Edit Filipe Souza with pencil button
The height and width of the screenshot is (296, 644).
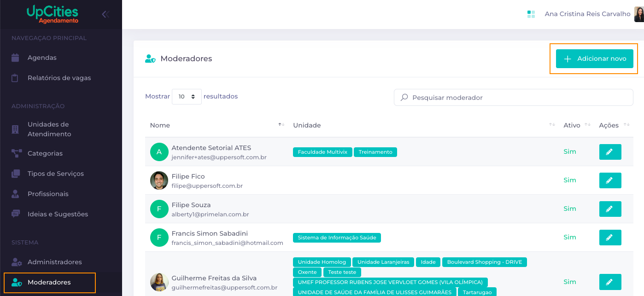pos(610,209)
